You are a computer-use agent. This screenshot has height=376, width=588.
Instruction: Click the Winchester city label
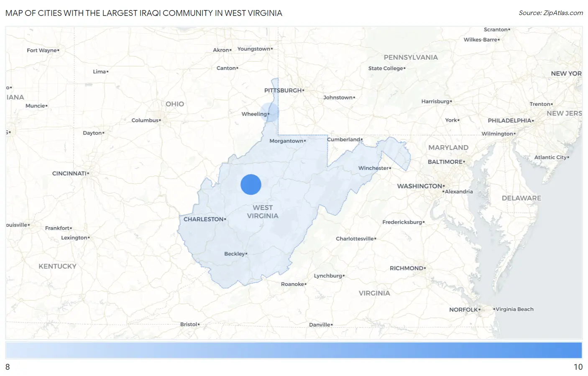pos(374,168)
